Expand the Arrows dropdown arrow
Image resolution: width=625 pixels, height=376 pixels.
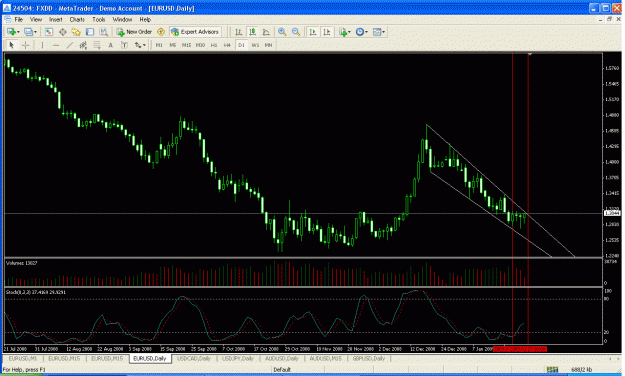144,45
